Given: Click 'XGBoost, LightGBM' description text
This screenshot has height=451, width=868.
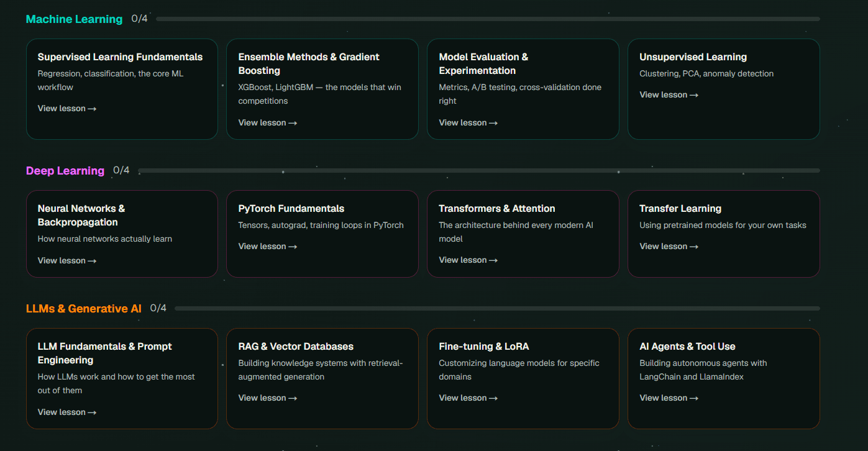Looking at the screenshot, I should coord(320,94).
